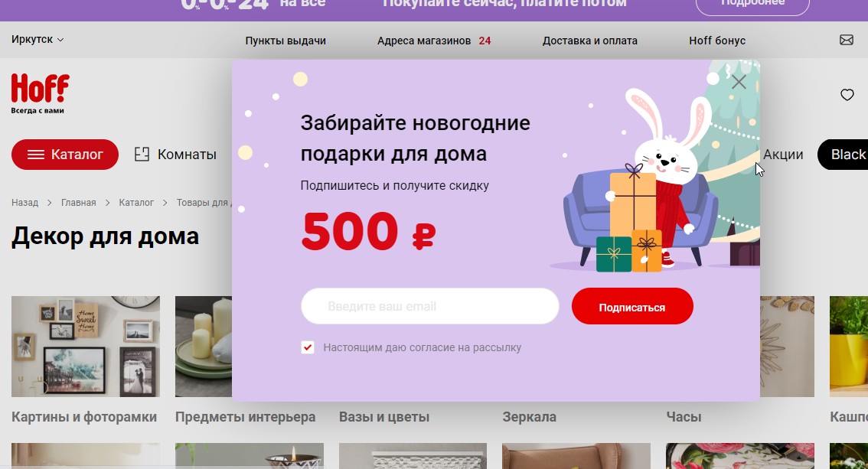The height and width of the screenshot is (469, 868).
Task: Focus the email input field
Action: click(x=430, y=306)
